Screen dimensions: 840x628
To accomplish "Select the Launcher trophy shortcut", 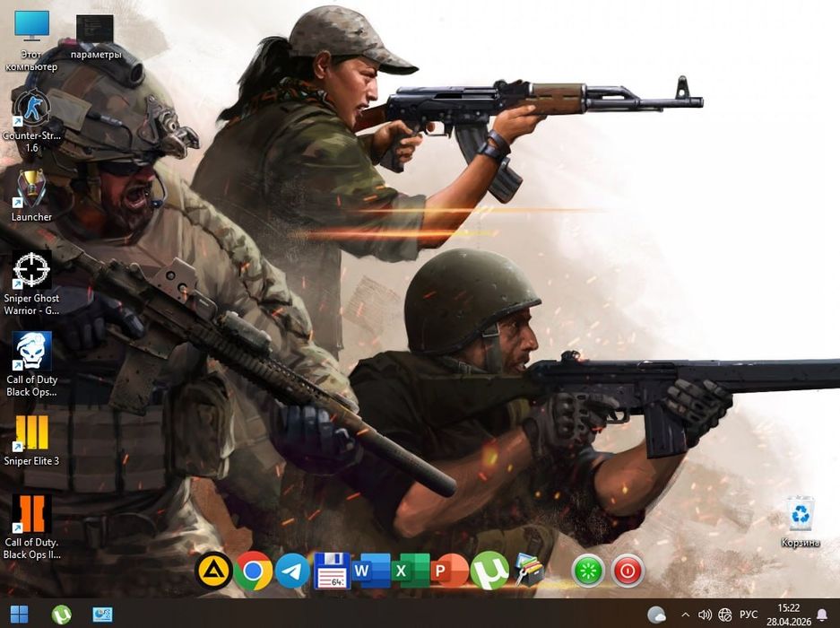I will tap(31, 196).
